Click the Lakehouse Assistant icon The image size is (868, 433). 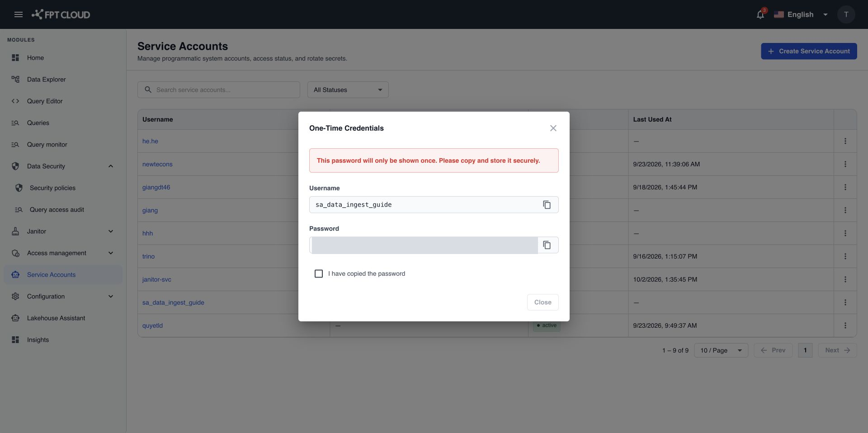coord(15,318)
